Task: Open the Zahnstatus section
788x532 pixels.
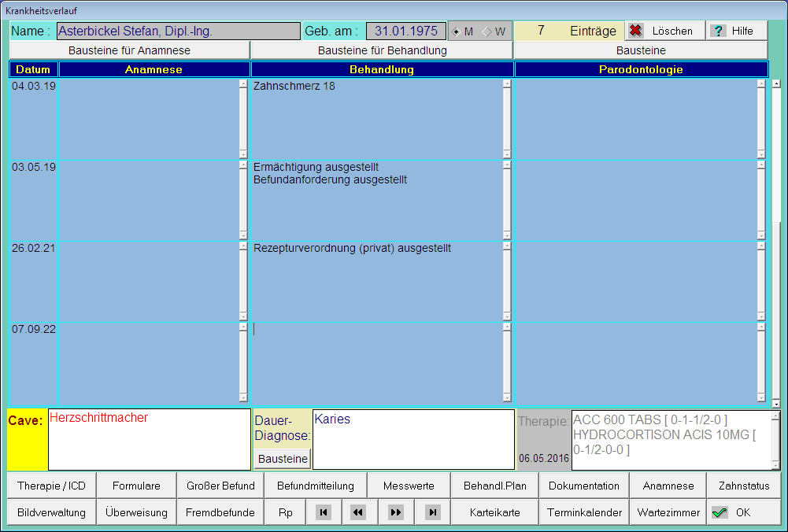Action: (743, 486)
